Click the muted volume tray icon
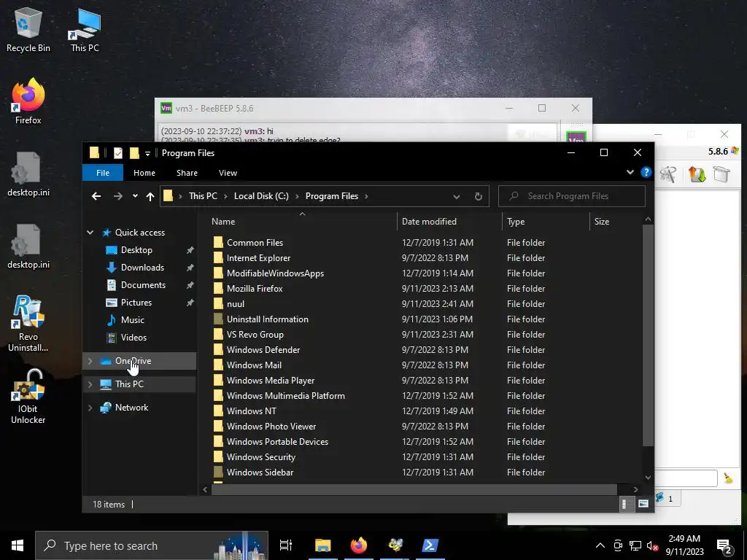 point(653,545)
